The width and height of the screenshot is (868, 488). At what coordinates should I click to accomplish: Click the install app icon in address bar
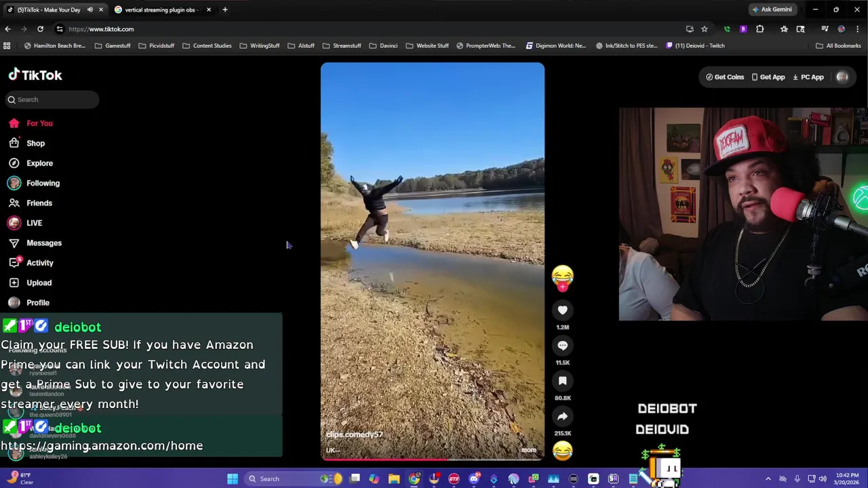(x=690, y=29)
